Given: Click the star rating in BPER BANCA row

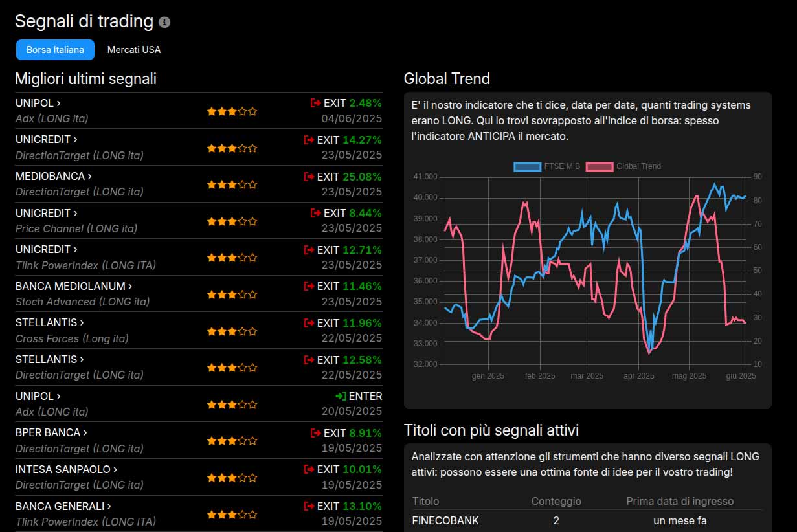Looking at the screenshot, I should click(232, 441).
